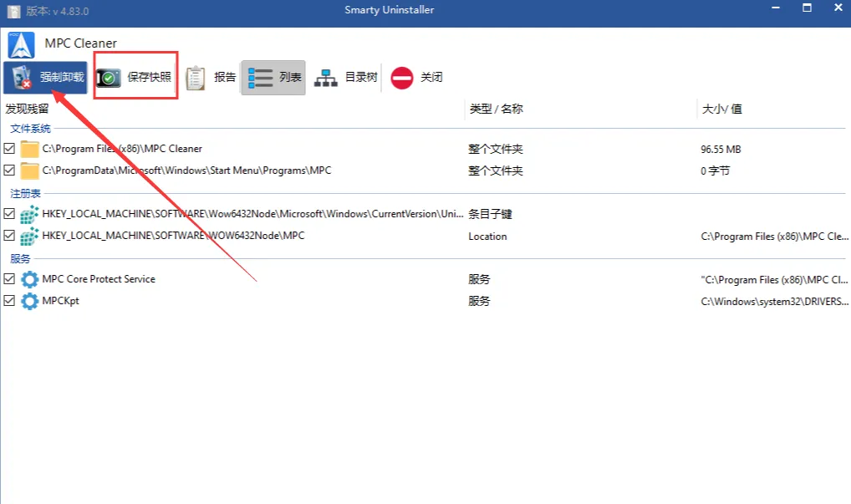The width and height of the screenshot is (851, 504).
Task: Click the folder icon for Program Files MPC Cleaner
Action: [29, 149]
